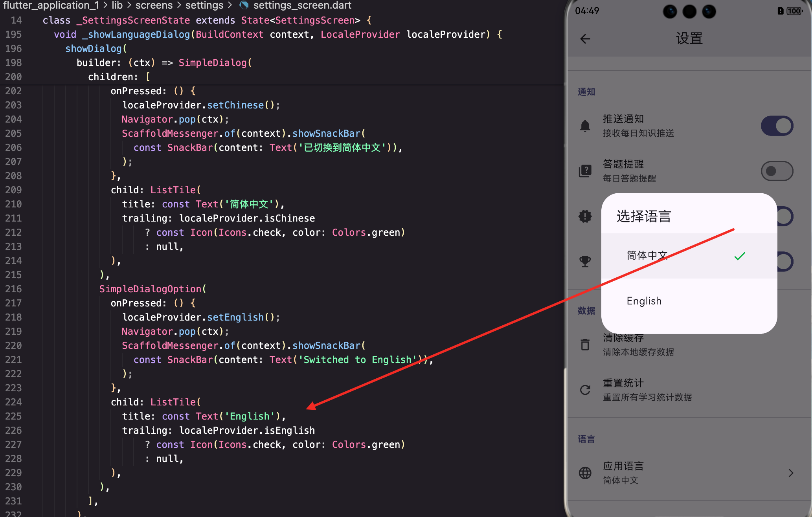Open the 应用语言 chevron arrow

pos(791,473)
